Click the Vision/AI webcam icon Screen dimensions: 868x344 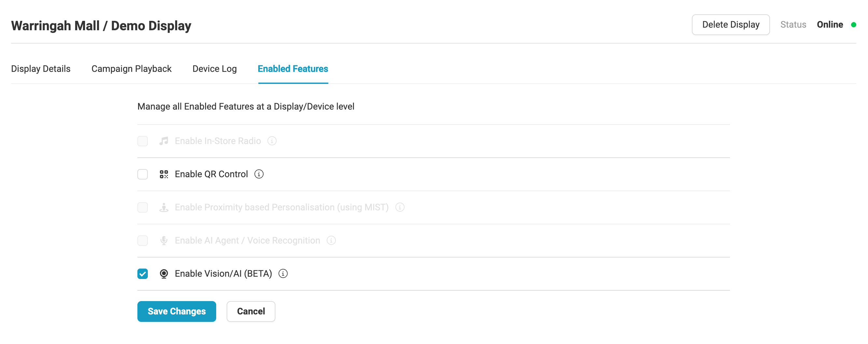pos(164,274)
